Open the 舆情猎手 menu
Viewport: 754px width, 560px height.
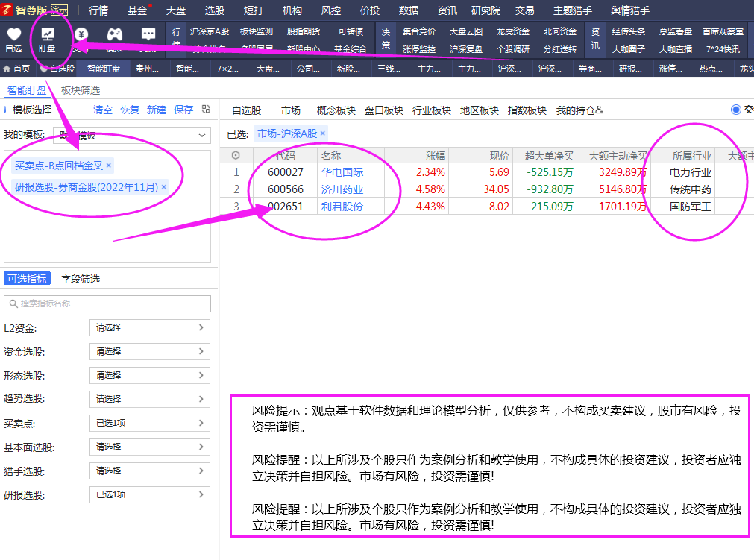tap(630, 10)
